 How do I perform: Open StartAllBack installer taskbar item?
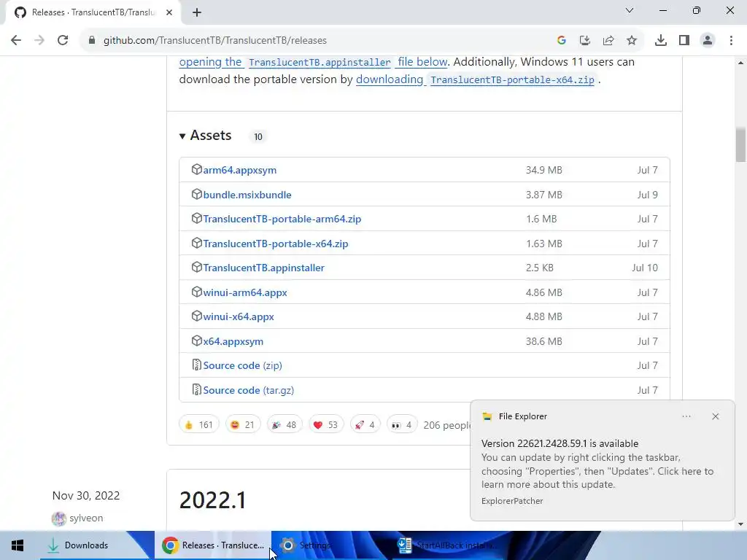(447, 545)
